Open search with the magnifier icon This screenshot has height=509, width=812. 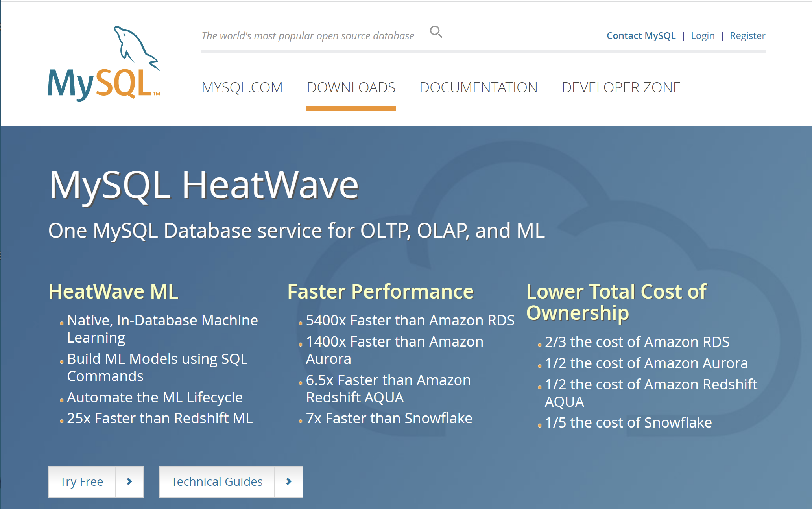tap(436, 32)
